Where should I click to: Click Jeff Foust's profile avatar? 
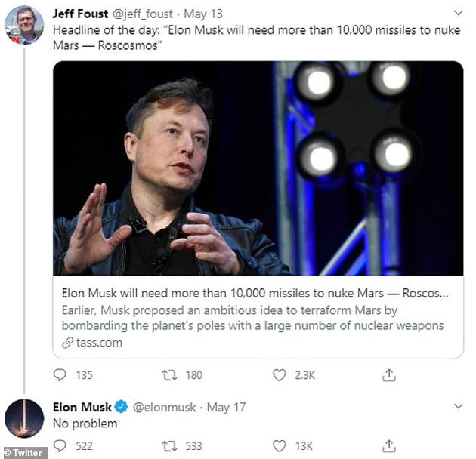coord(24,25)
